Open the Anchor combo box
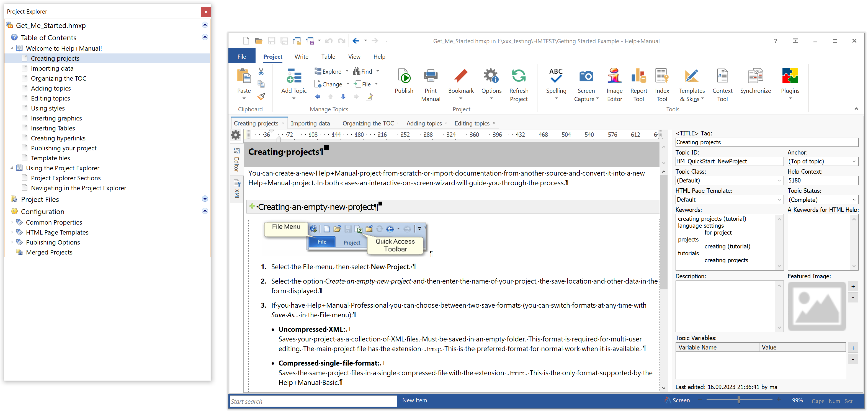This screenshot has width=868, height=414. 823,161
